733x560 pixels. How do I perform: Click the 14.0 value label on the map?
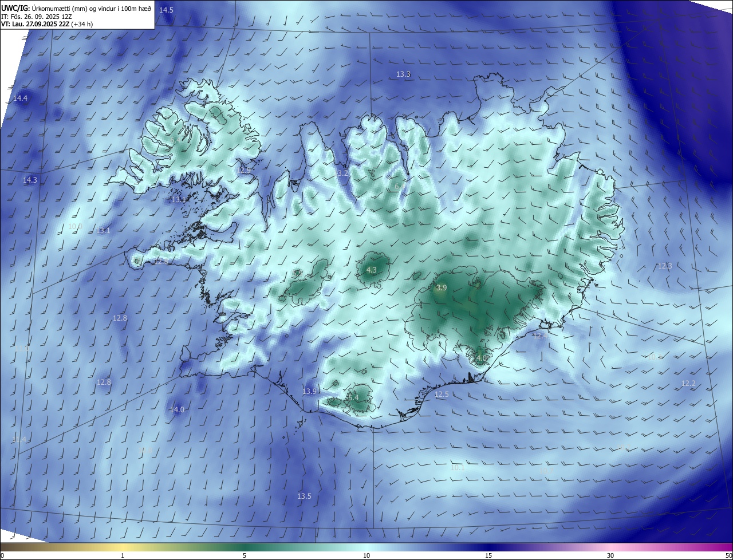[177, 409]
